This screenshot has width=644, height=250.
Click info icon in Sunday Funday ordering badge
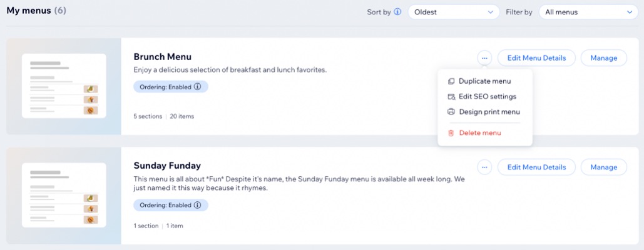[198, 205]
